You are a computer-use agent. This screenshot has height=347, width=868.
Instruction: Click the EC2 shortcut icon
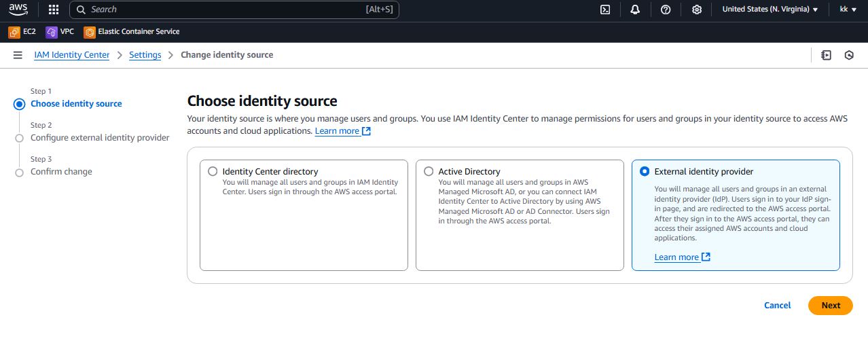pos(14,32)
